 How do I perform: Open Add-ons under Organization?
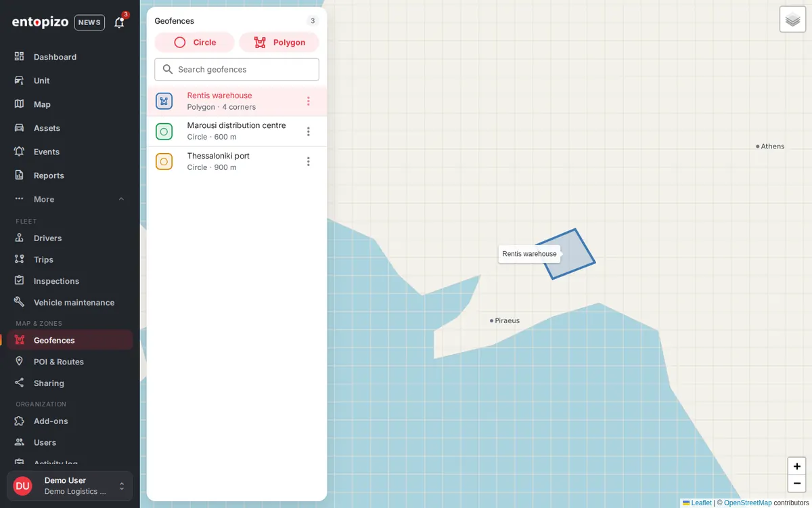point(70,421)
